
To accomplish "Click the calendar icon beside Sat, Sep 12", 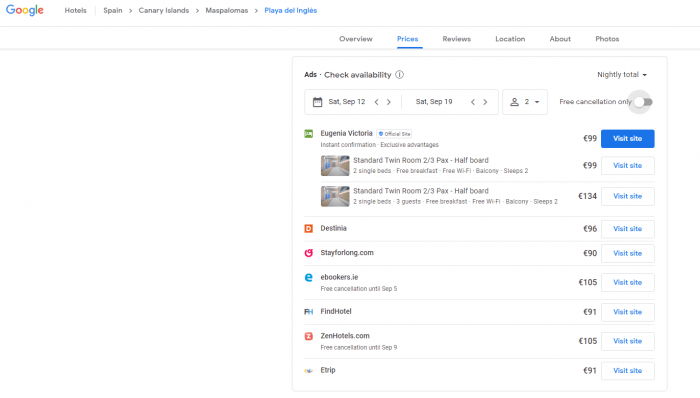I will point(317,102).
